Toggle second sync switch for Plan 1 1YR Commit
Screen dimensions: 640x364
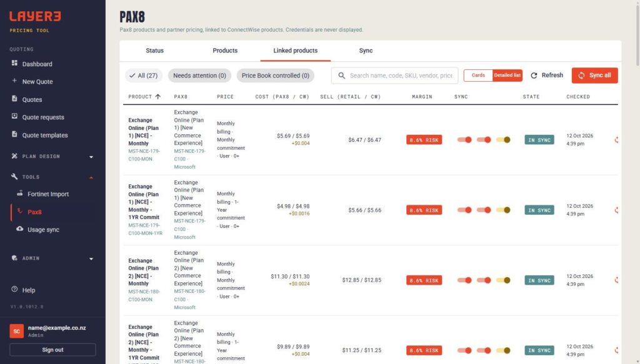point(484,210)
